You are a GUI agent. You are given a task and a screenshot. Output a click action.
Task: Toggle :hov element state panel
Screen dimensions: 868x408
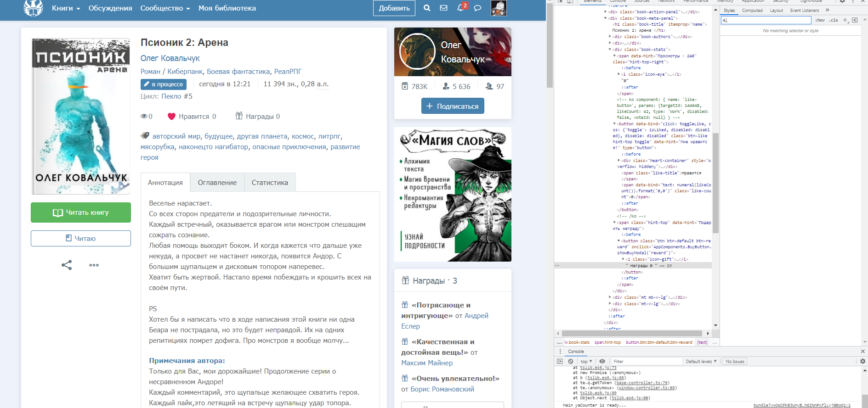click(x=820, y=20)
